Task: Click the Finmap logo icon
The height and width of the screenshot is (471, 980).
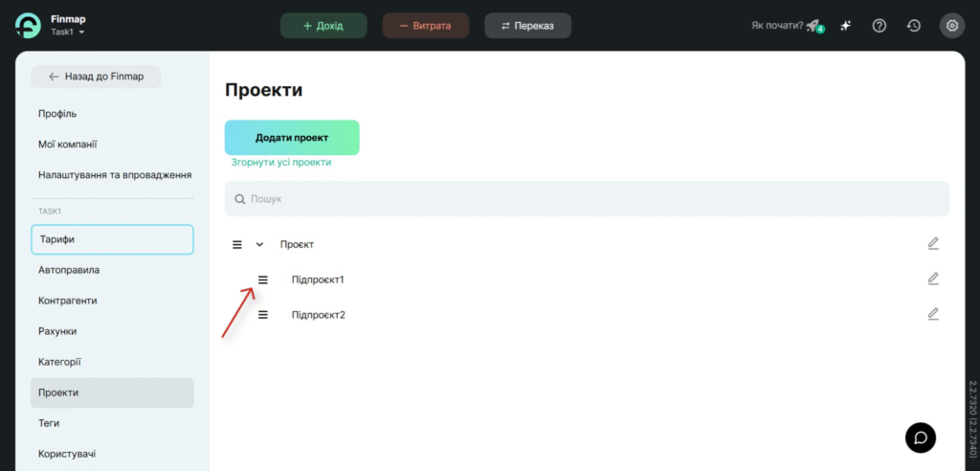Action: (x=28, y=26)
